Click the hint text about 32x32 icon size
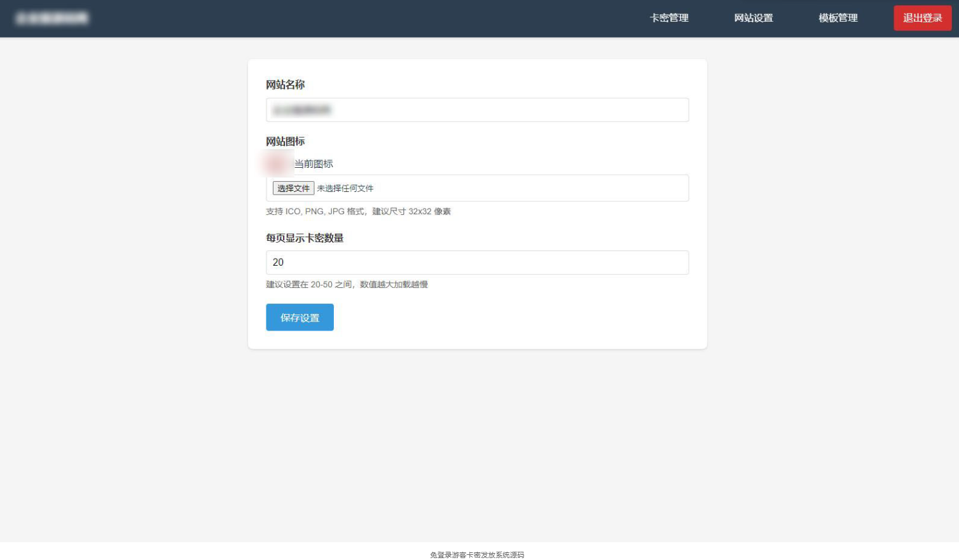The width and height of the screenshot is (959, 560). pyautogui.click(x=359, y=211)
